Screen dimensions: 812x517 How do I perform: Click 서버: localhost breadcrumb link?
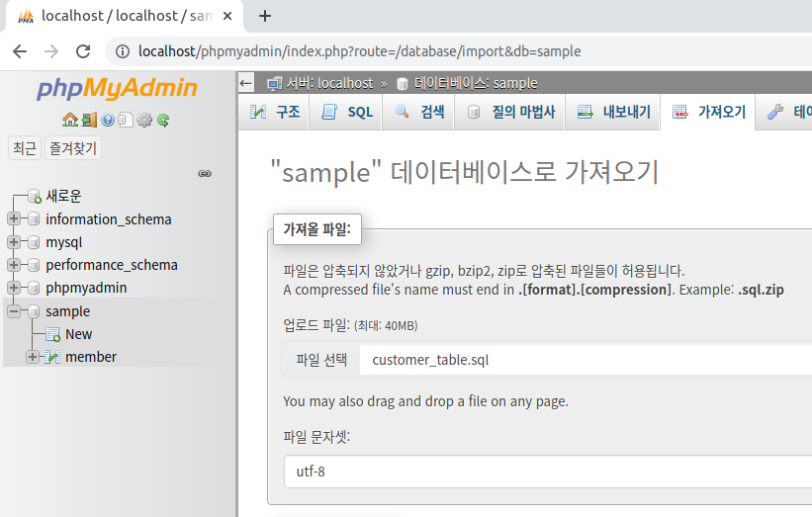(x=329, y=83)
